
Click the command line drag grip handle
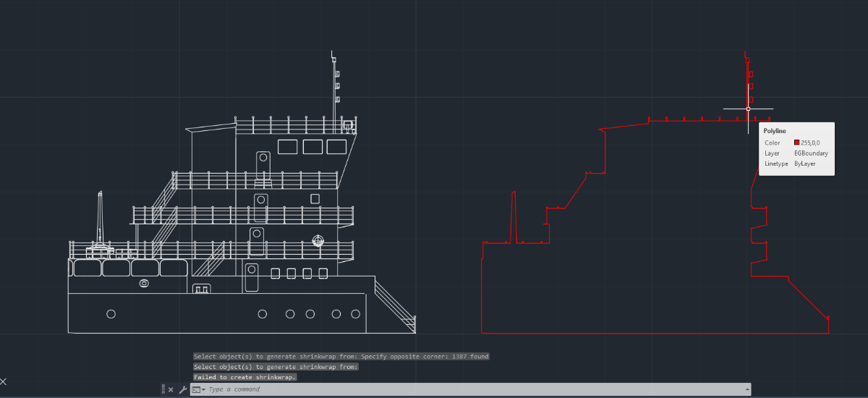[x=163, y=389]
